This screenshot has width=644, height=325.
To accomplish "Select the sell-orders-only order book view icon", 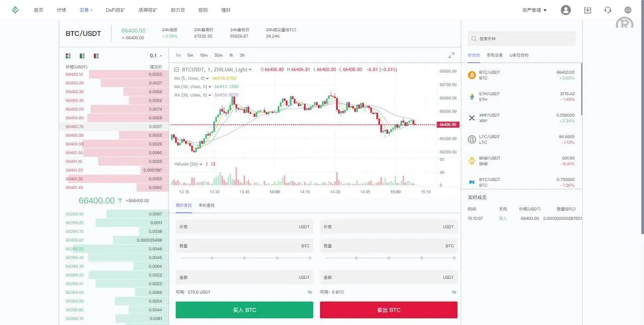I will (96, 55).
